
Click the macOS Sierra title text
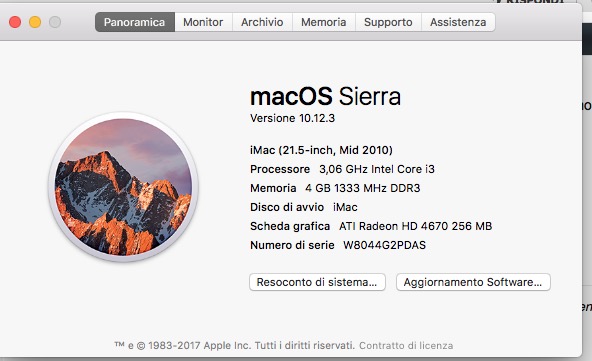(325, 96)
